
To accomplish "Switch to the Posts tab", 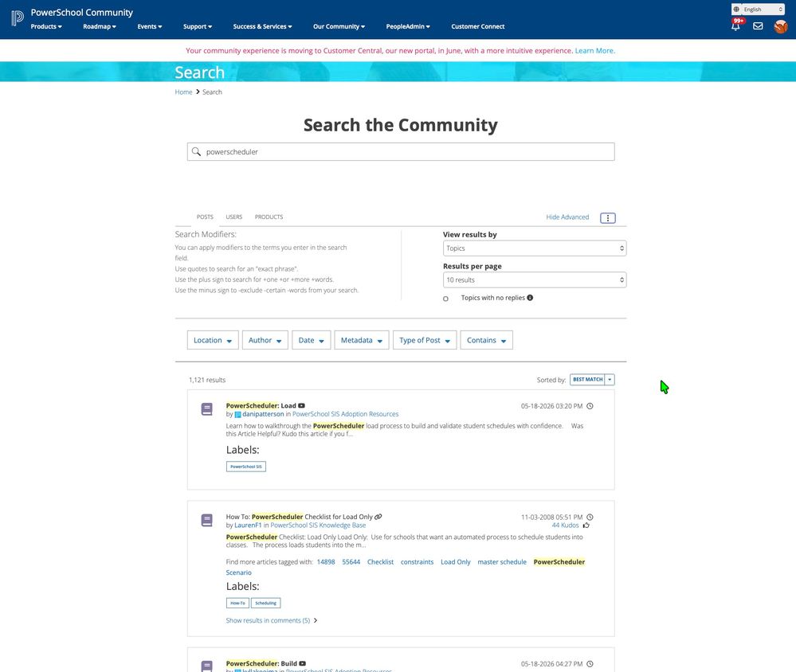I will [x=205, y=217].
